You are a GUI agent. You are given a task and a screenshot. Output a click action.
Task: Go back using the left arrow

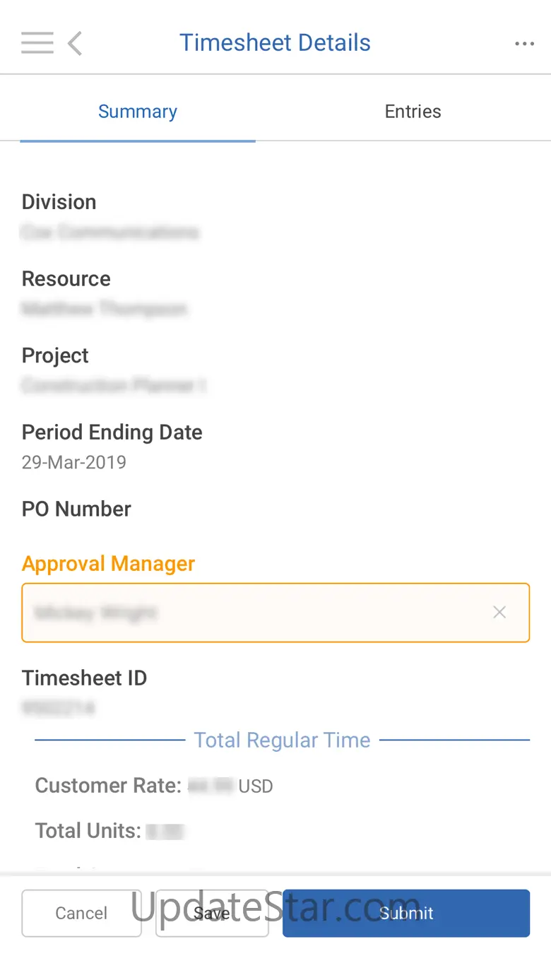click(x=75, y=43)
